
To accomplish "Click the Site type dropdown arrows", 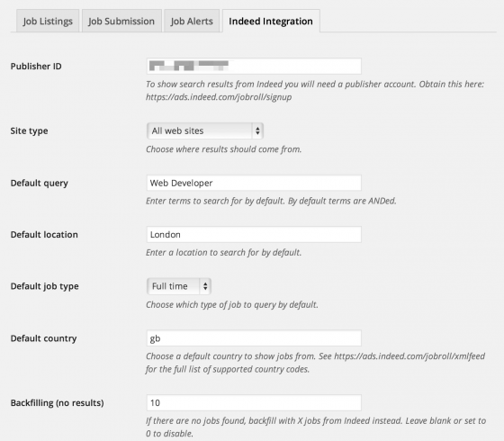I will (x=257, y=130).
